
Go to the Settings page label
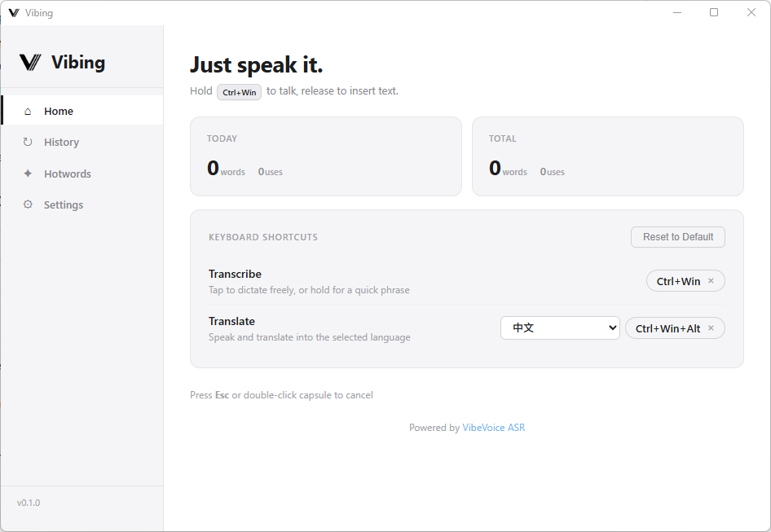(x=64, y=204)
